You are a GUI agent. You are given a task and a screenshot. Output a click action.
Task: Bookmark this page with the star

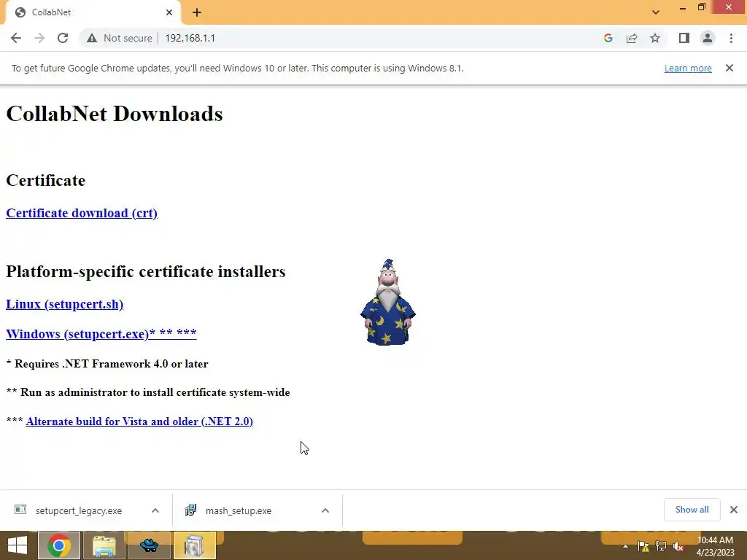click(655, 38)
